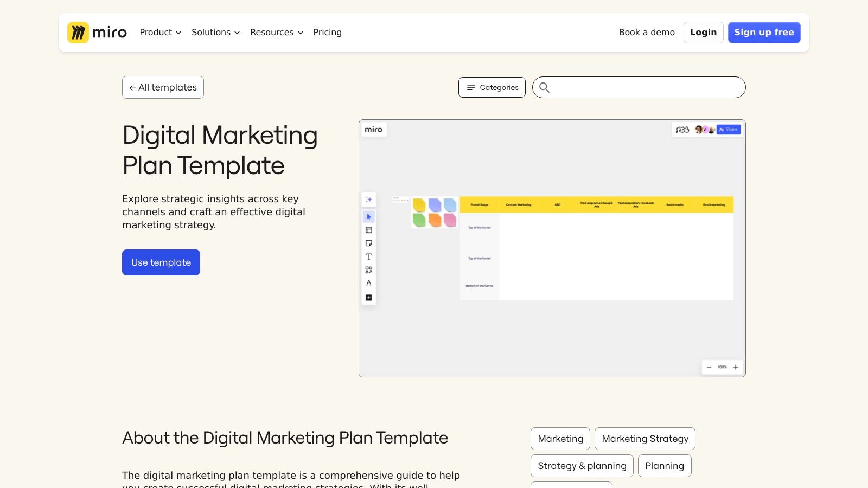This screenshot has height=488, width=868.
Task: Click the collaboration apps icon group in preview
Action: 682,130
